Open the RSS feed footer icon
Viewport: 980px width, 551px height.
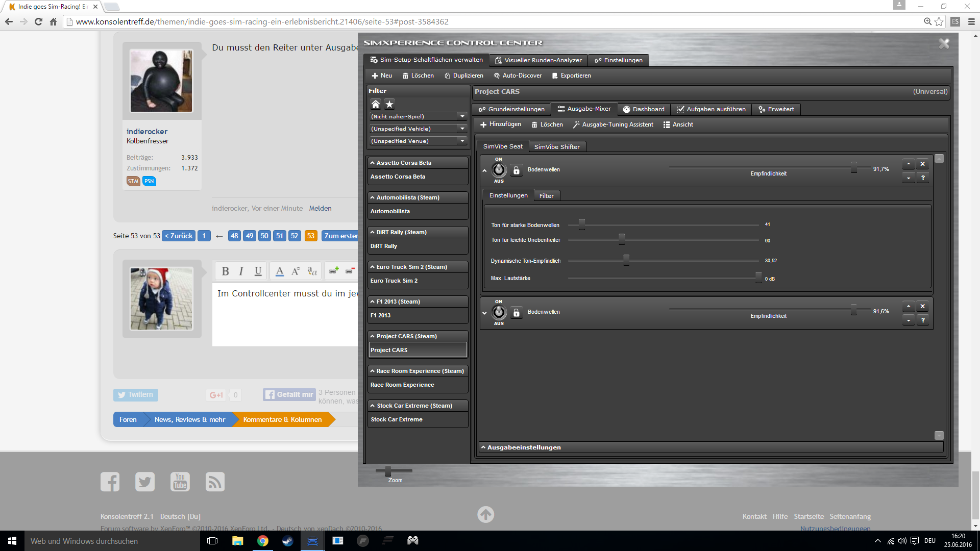(x=215, y=482)
